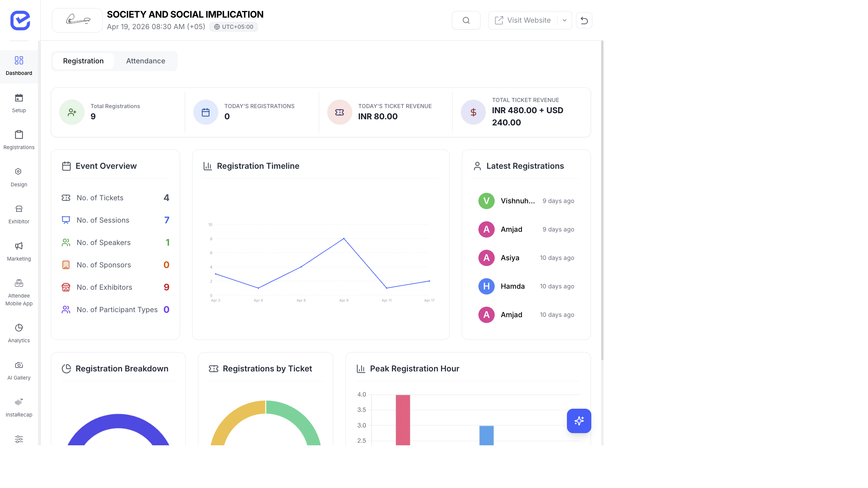Click the Eventify logo at top left
Image resolution: width=868 pixels, height=488 pixels.
coord(20,20)
